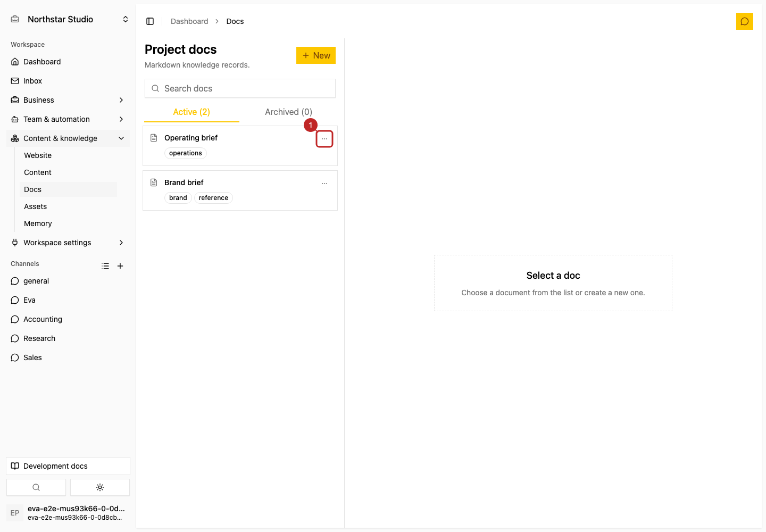Click the Search docs input field
This screenshot has height=532, width=766.
tap(240, 88)
